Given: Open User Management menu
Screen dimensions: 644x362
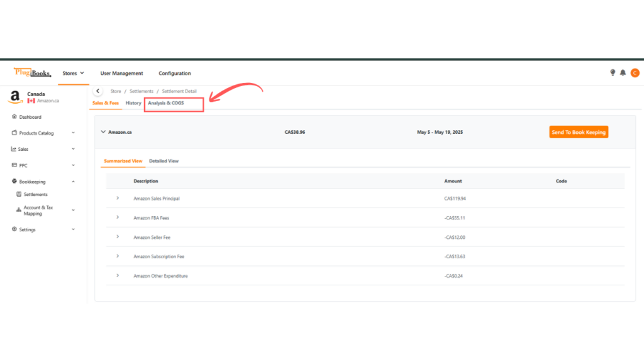Looking at the screenshot, I should click(121, 73).
